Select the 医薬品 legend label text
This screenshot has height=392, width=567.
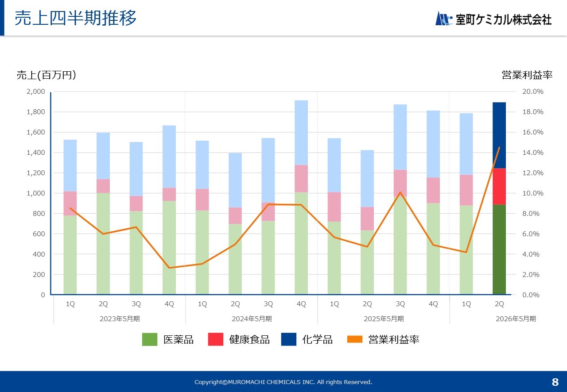179,339
